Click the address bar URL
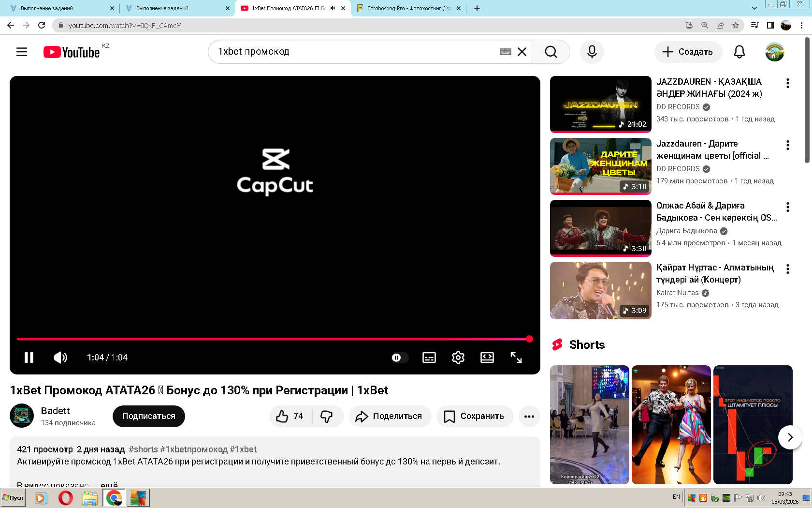 click(125, 26)
